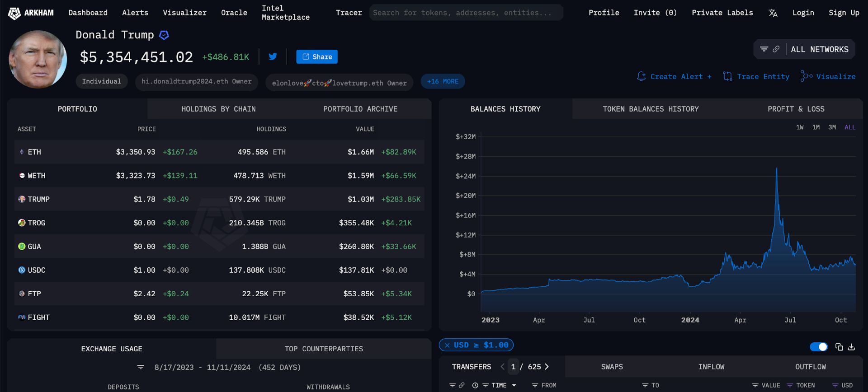This screenshot has height=392, width=868.
Task: Select the 1M chart time range
Action: click(816, 127)
